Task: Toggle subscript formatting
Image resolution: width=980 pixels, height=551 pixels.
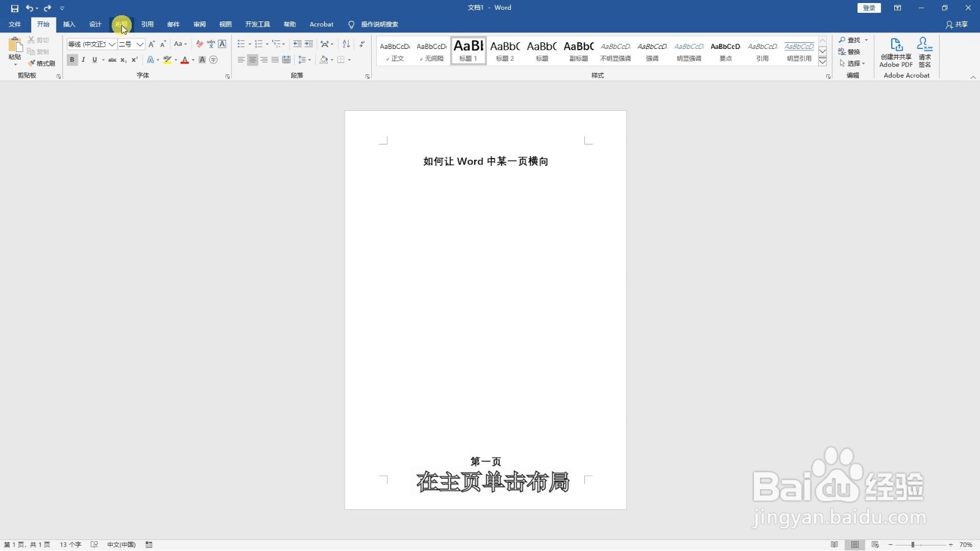Action: pyautogui.click(x=123, y=60)
